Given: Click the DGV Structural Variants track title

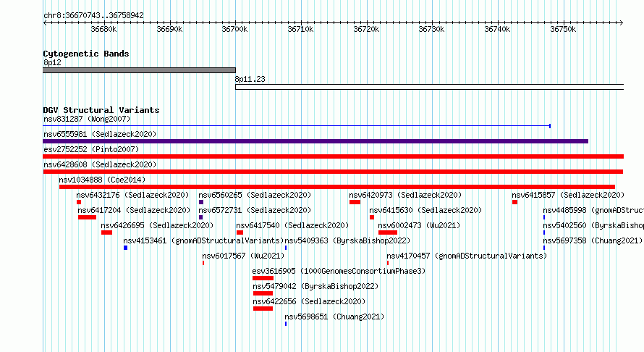Looking at the screenshot, I should pos(101,110).
